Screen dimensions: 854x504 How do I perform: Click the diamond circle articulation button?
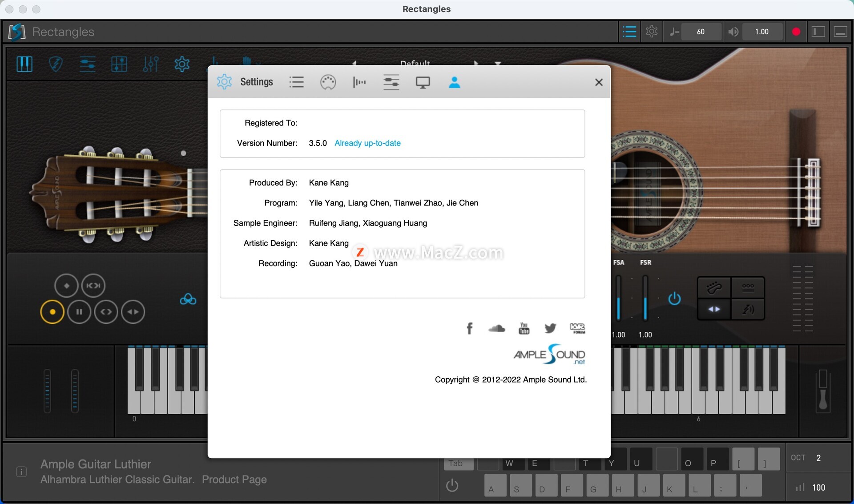[66, 285]
